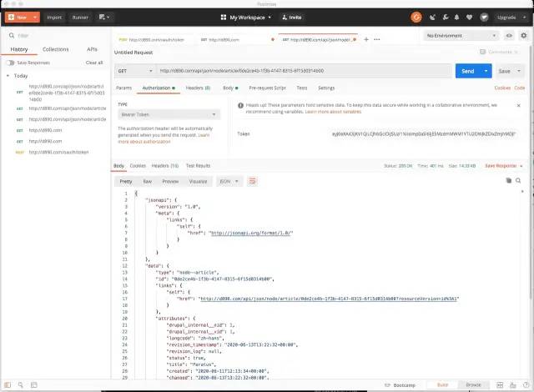Screen dimensions: 534x392
Task: Open the notifications bell icon
Action: pos(456,17)
